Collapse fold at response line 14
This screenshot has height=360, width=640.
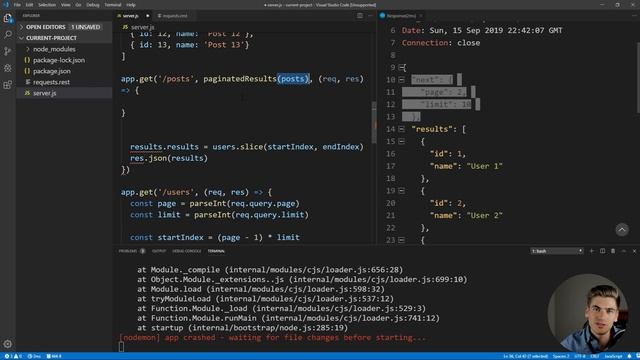[x=402, y=129]
